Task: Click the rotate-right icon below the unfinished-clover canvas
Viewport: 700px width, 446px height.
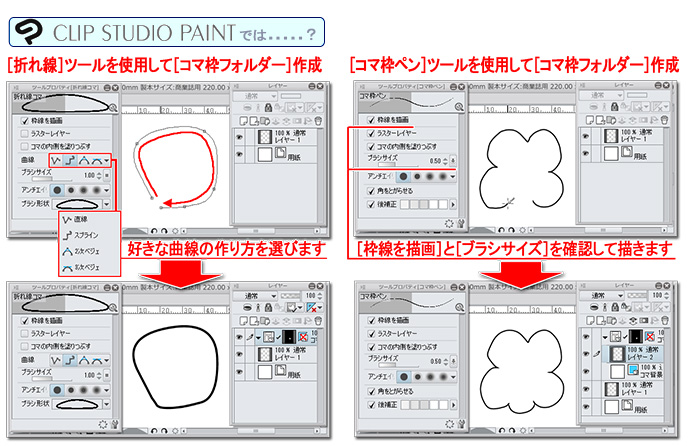Action: [512, 230]
